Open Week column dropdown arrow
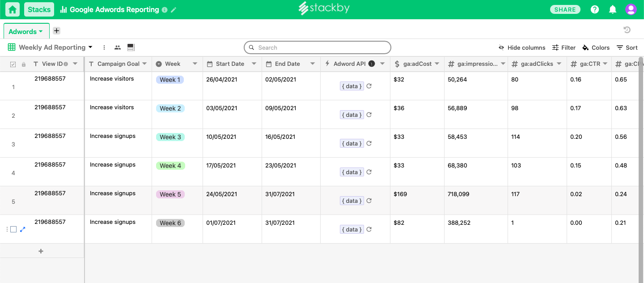 (x=195, y=64)
